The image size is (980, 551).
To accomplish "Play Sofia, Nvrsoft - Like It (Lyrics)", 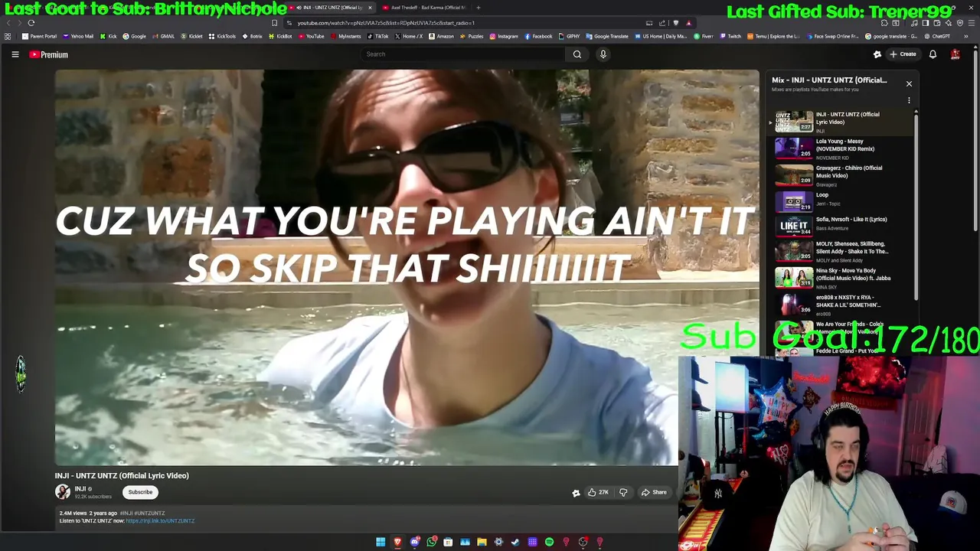I will click(x=841, y=226).
